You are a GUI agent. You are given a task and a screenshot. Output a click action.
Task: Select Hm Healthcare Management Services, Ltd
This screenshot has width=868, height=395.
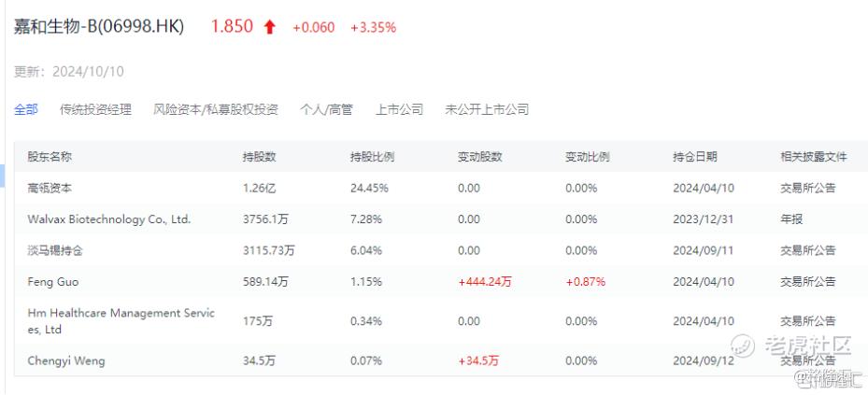click(x=121, y=321)
